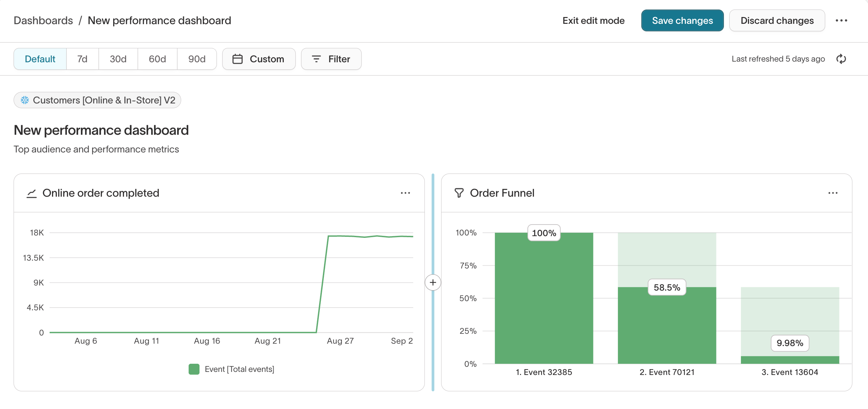This screenshot has height=409, width=868.
Task: Click the plus icon between tiles
Action: [433, 282]
